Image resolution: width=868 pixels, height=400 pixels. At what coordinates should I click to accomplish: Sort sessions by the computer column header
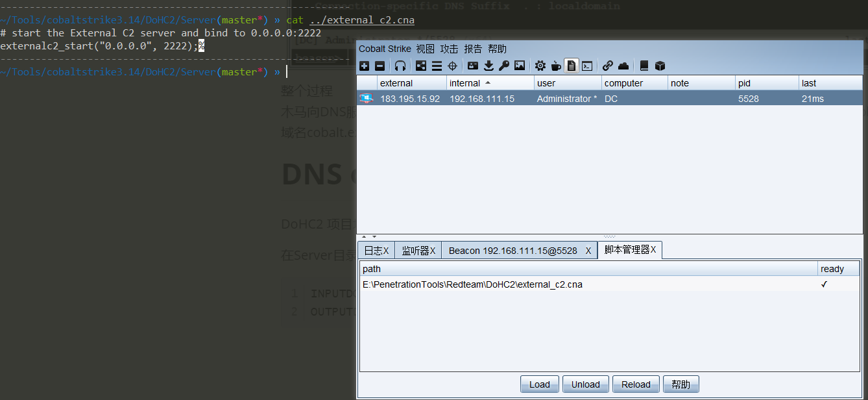pos(634,83)
